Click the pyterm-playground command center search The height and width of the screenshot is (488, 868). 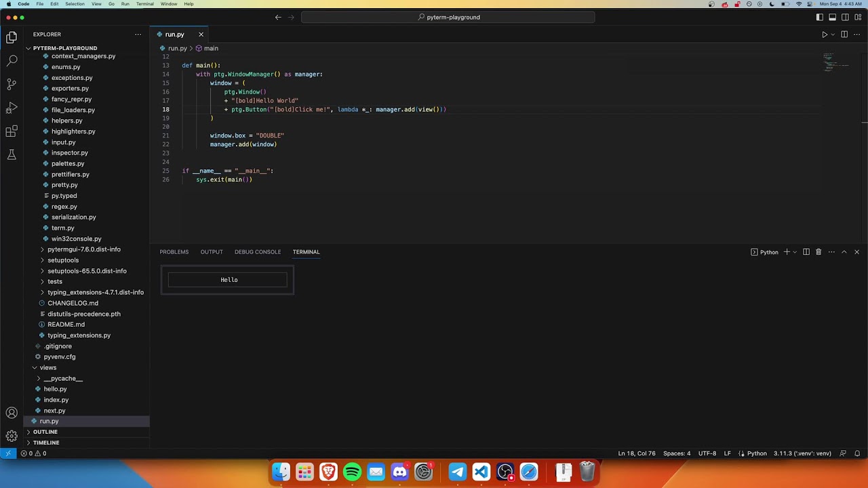(x=448, y=17)
